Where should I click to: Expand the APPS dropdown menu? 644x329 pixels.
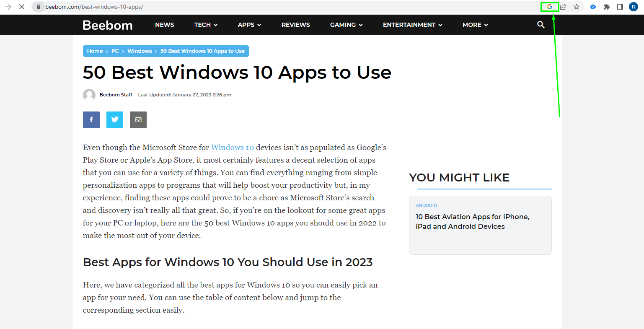click(249, 25)
